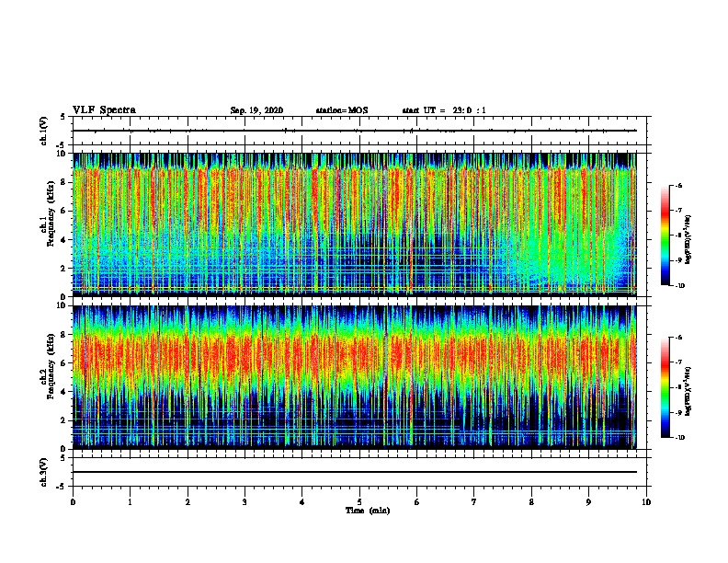
Task: Click the 4 kHz tick label of ch.1 spectrogram
Action: pos(63,240)
